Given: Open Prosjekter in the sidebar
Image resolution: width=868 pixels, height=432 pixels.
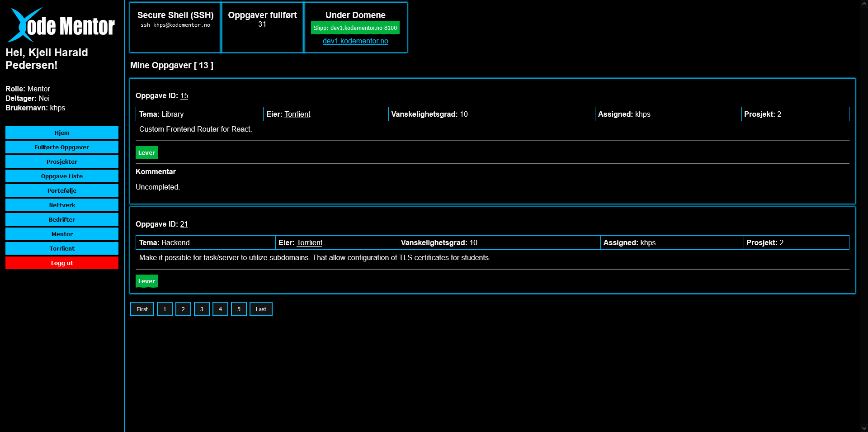Looking at the screenshot, I should (62, 161).
